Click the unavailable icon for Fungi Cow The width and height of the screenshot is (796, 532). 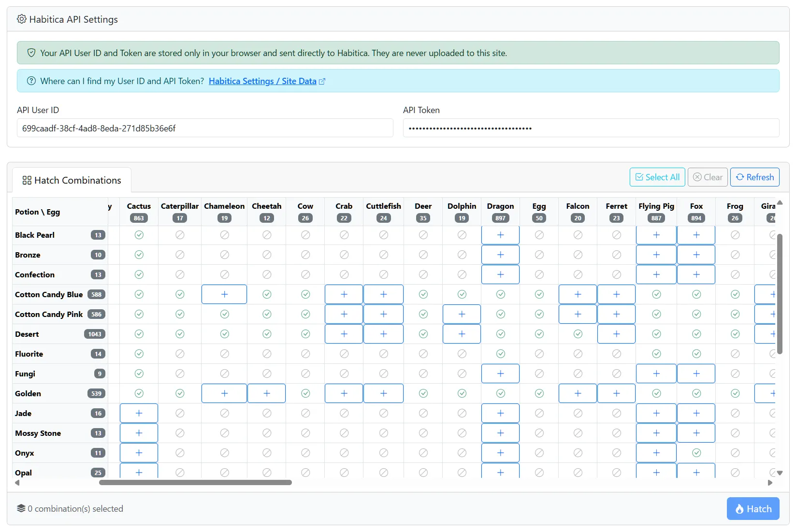(305, 374)
